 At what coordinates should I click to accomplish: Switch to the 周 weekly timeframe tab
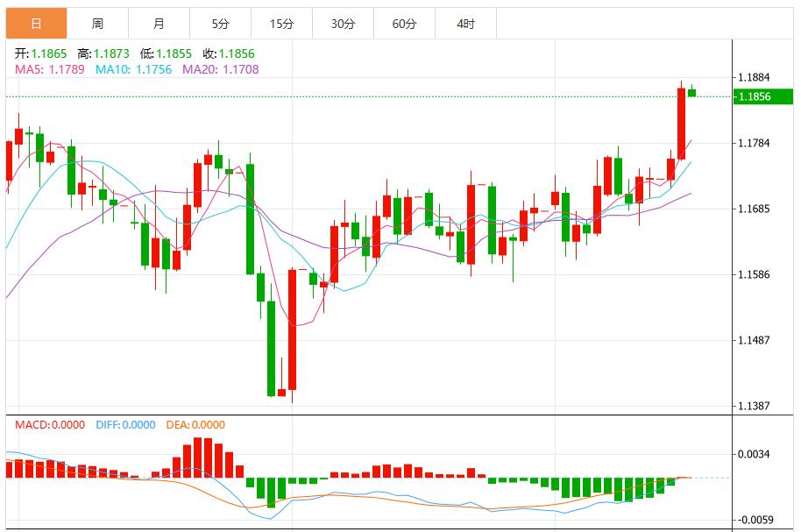click(x=99, y=18)
